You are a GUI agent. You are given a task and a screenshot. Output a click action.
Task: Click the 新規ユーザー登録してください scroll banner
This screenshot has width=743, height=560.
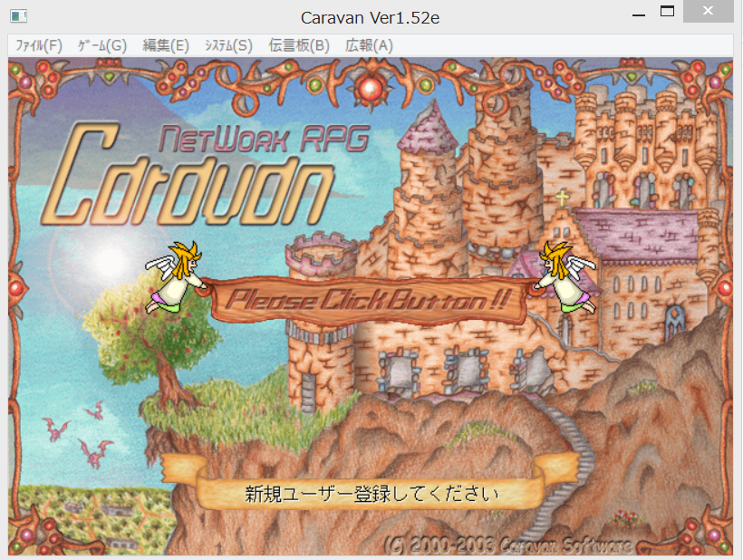(371, 495)
